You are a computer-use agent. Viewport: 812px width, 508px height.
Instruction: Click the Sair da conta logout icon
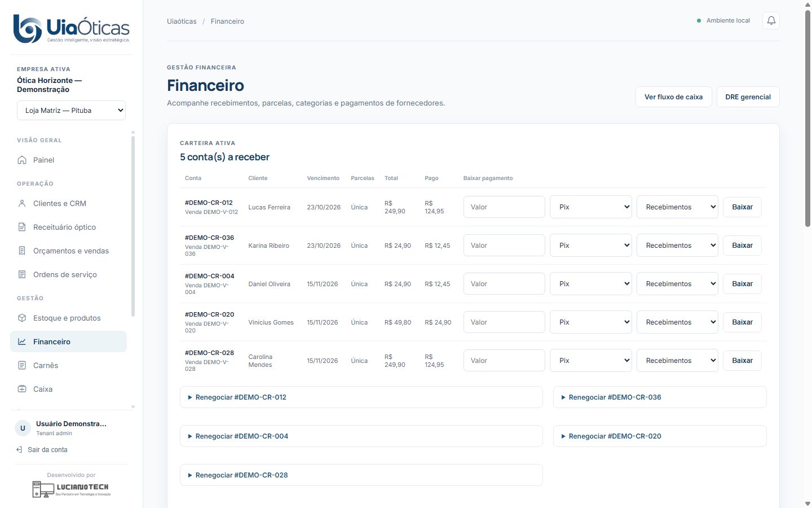(x=19, y=450)
